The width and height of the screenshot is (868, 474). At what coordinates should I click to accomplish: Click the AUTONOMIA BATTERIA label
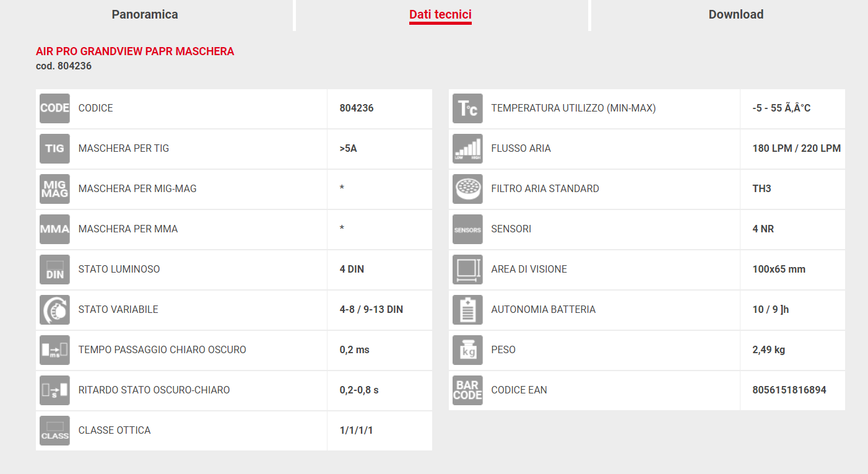tap(544, 310)
